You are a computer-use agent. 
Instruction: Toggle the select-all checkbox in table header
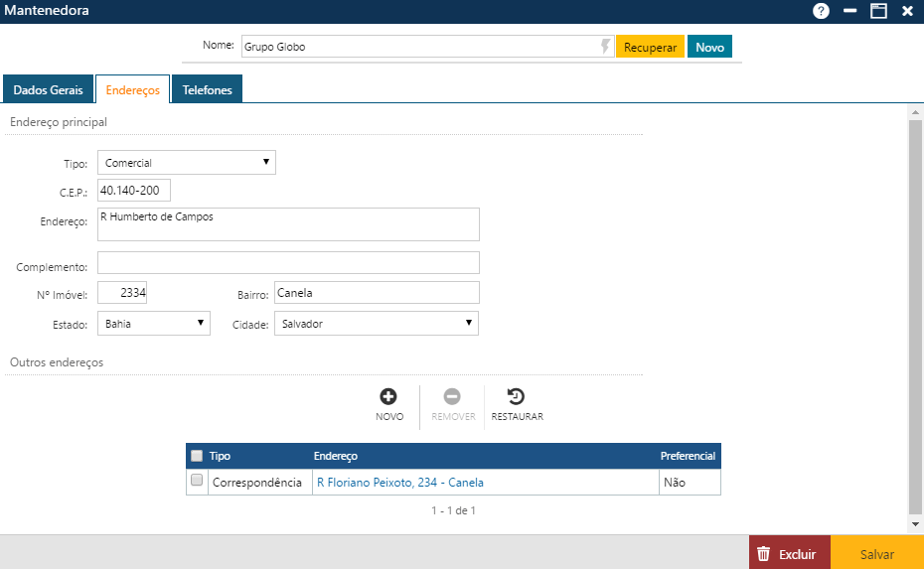[x=197, y=456]
